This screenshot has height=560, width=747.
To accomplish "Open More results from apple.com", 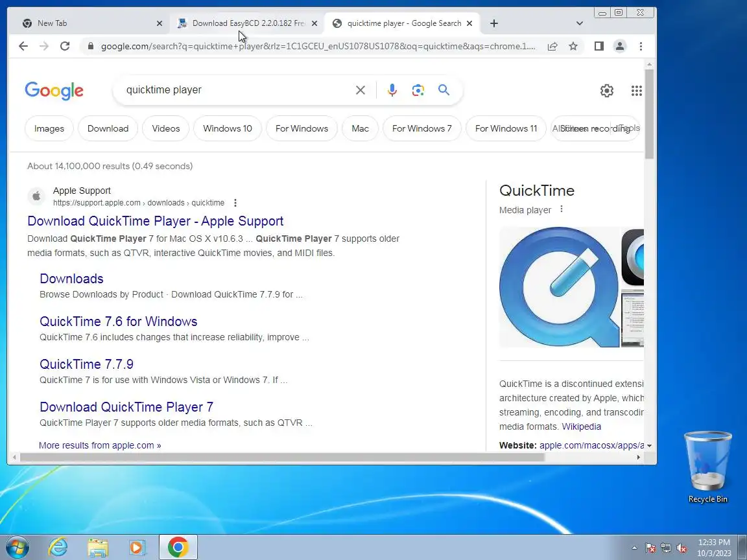I will (x=100, y=445).
